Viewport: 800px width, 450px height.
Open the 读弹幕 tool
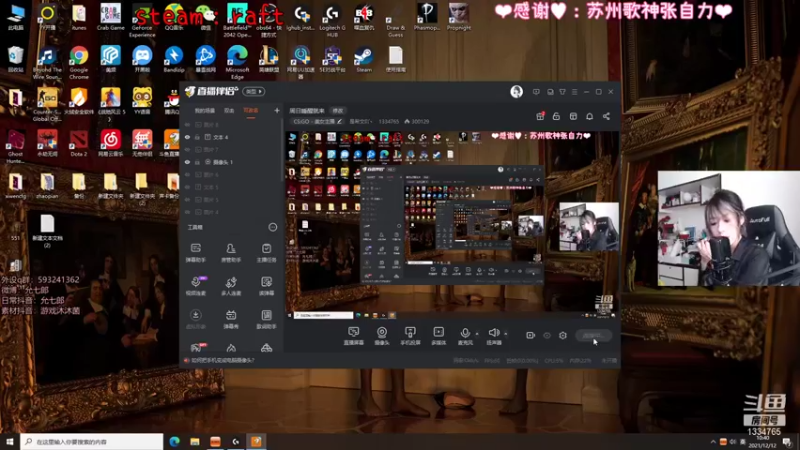tap(266, 286)
